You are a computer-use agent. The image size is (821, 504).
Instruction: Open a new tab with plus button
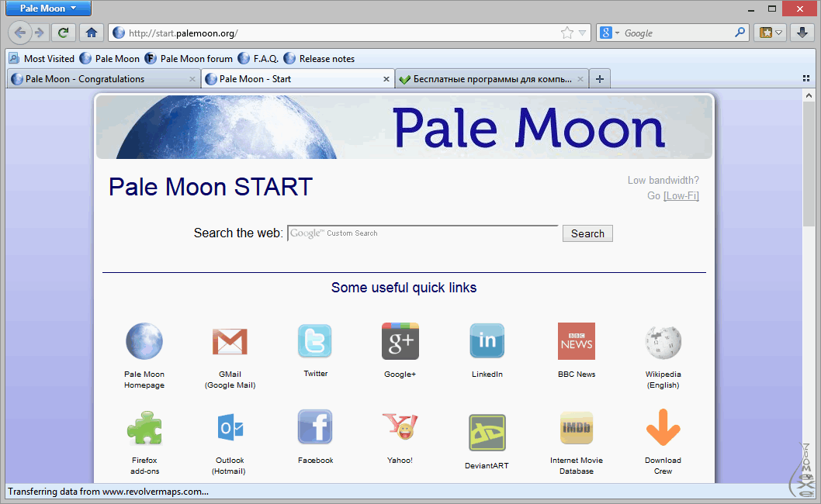tap(599, 79)
